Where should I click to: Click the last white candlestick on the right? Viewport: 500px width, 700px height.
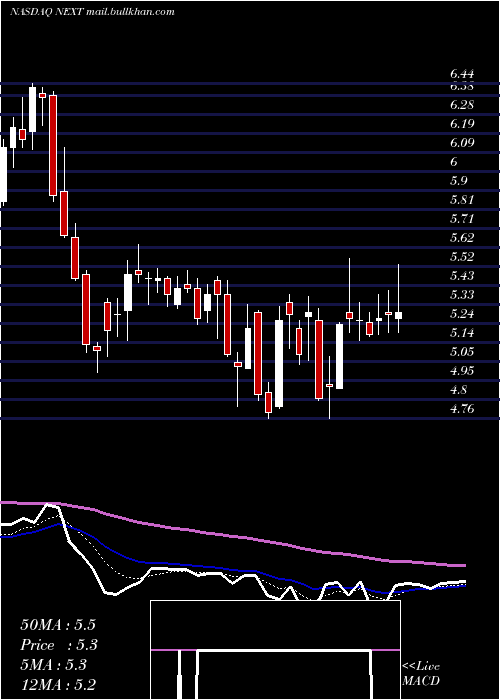(399, 316)
